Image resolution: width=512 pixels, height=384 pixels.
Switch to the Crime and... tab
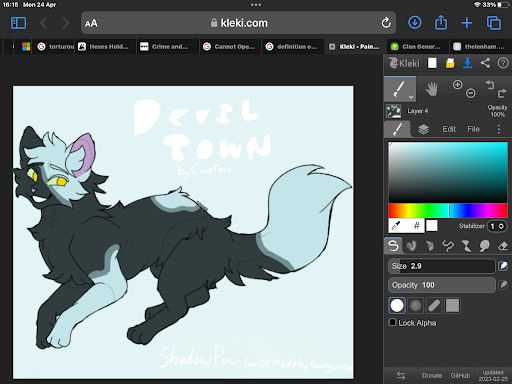tap(167, 47)
